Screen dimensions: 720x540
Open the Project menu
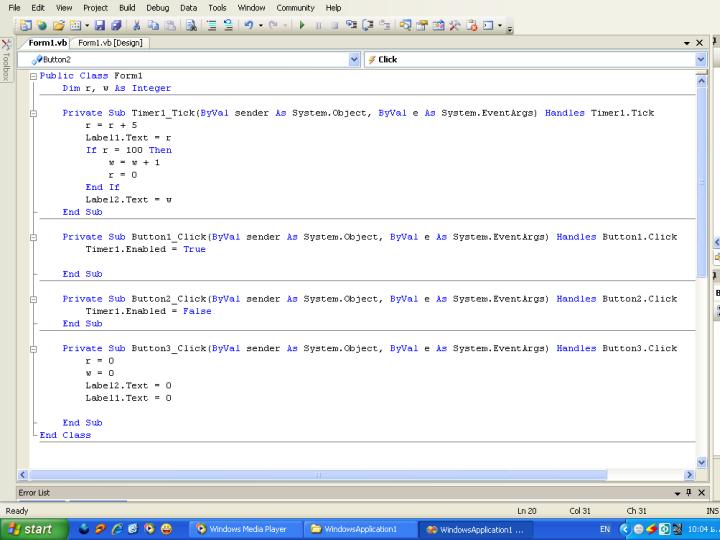pos(96,8)
